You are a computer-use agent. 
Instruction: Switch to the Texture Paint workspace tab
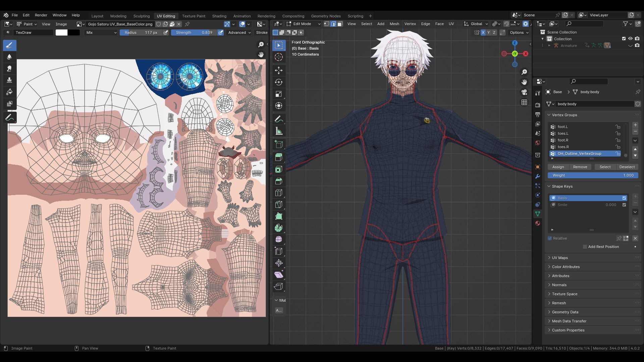(194, 16)
